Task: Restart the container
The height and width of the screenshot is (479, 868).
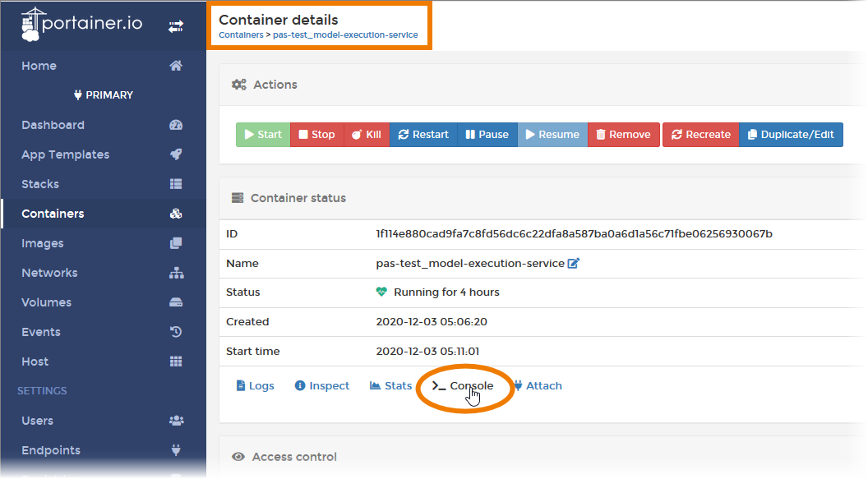Action: (x=423, y=135)
